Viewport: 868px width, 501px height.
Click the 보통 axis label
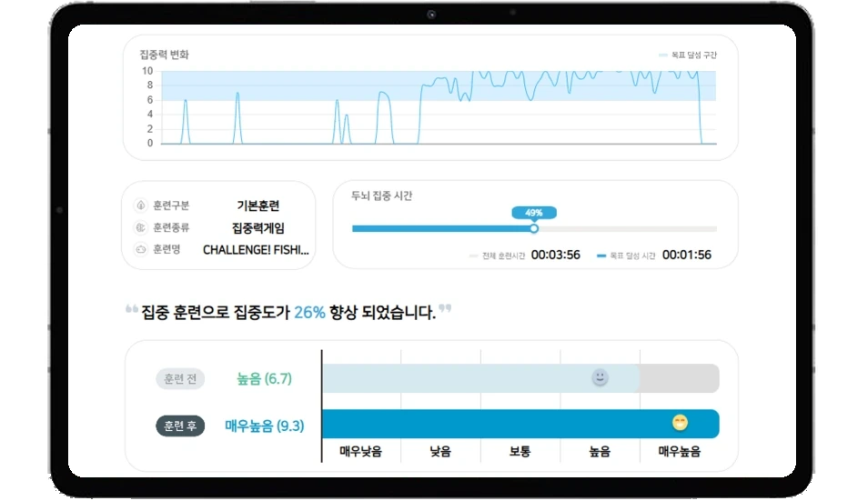[520, 452]
